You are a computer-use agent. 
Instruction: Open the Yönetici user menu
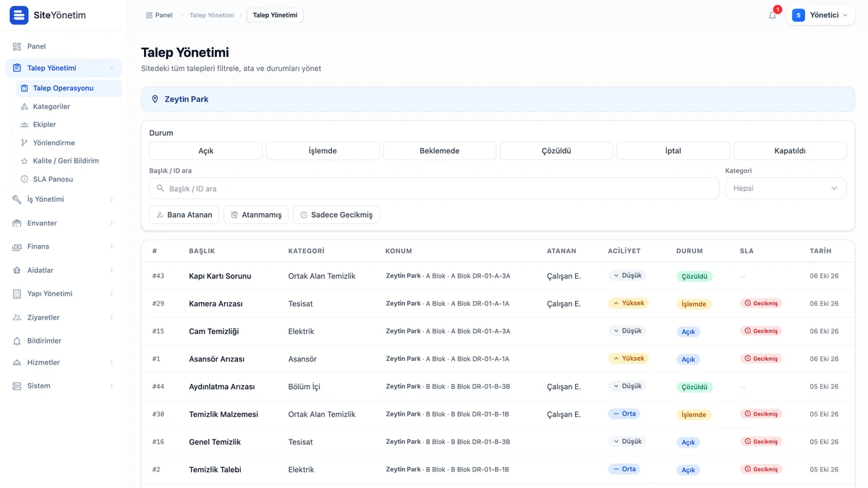tap(820, 15)
